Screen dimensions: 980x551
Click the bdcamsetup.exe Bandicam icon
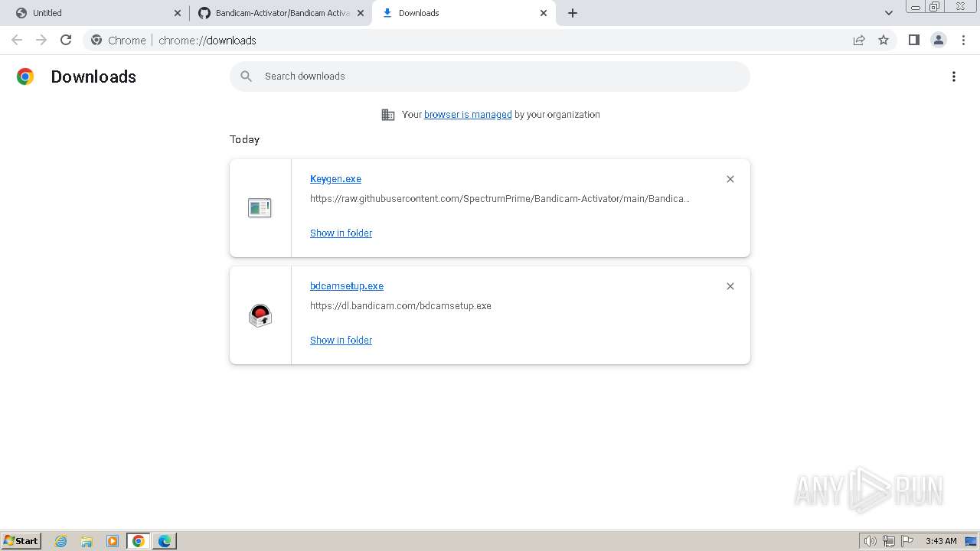(260, 315)
